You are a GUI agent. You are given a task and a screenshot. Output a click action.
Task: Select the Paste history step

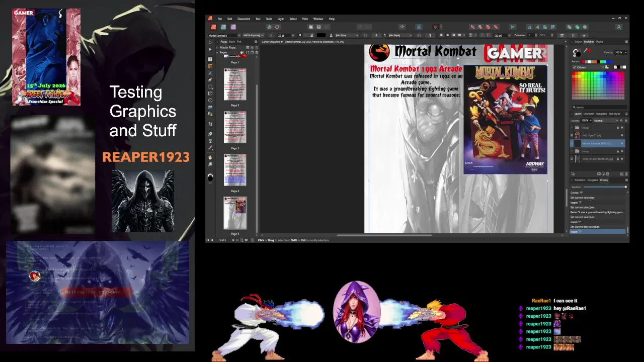pos(597,212)
